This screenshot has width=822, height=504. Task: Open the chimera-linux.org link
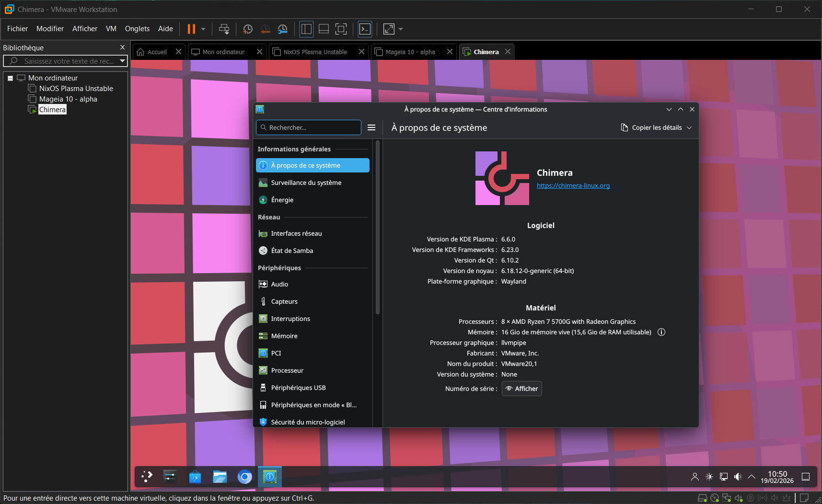pyautogui.click(x=573, y=186)
